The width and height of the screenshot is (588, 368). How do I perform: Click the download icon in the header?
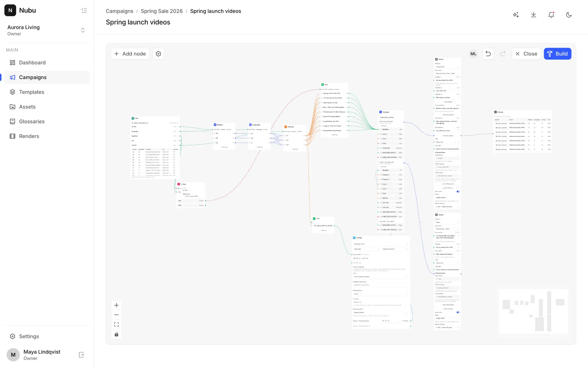point(533,15)
